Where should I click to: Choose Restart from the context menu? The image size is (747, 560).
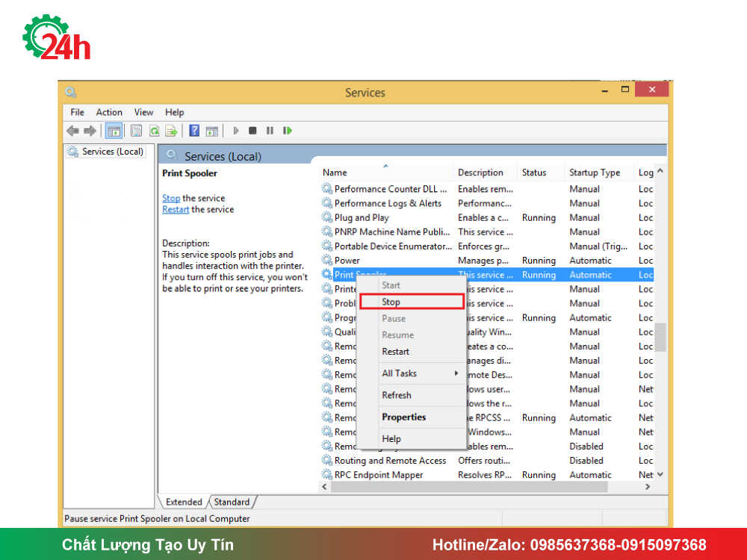(x=412, y=352)
